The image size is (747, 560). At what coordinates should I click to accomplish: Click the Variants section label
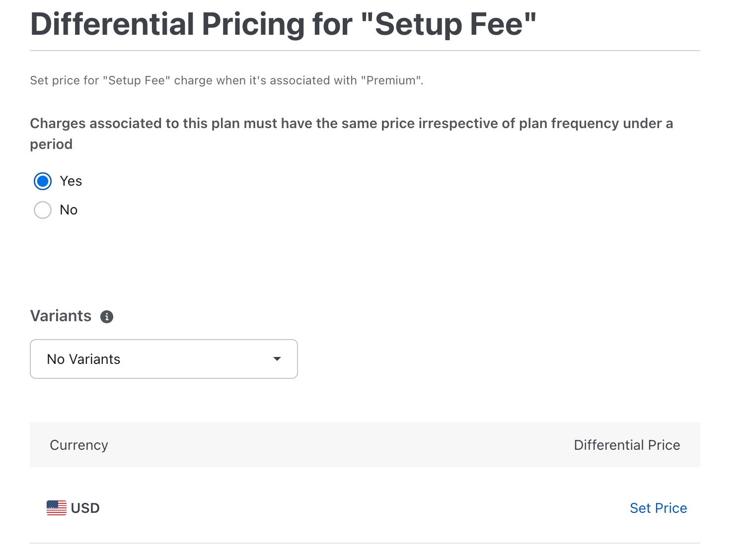[x=61, y=316]
